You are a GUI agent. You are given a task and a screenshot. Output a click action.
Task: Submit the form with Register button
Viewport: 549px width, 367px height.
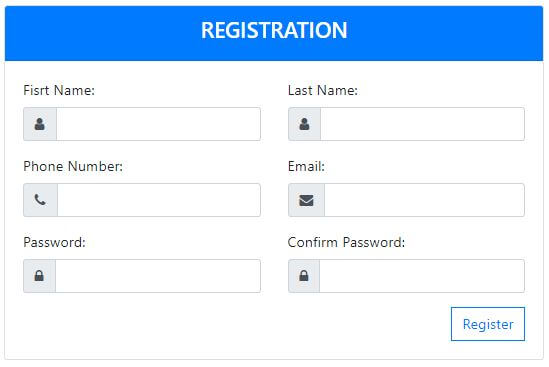(x=488, y=324)
